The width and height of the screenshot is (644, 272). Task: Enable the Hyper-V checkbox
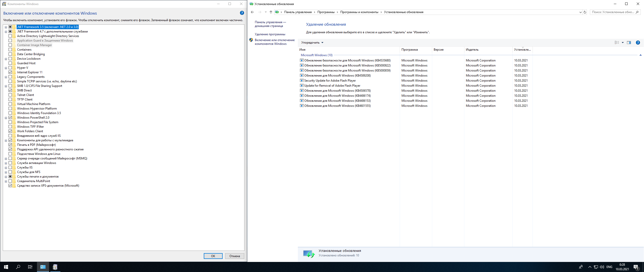[x=10, y=68]
